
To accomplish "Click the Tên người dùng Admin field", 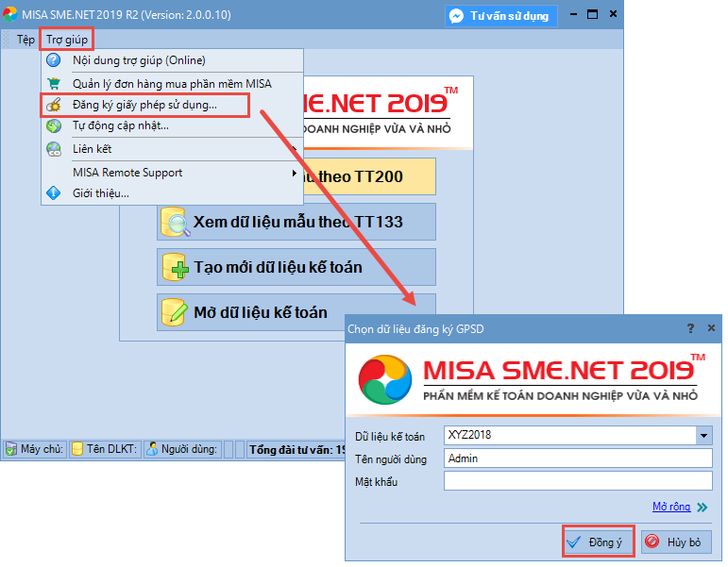I will coord(578,459).
